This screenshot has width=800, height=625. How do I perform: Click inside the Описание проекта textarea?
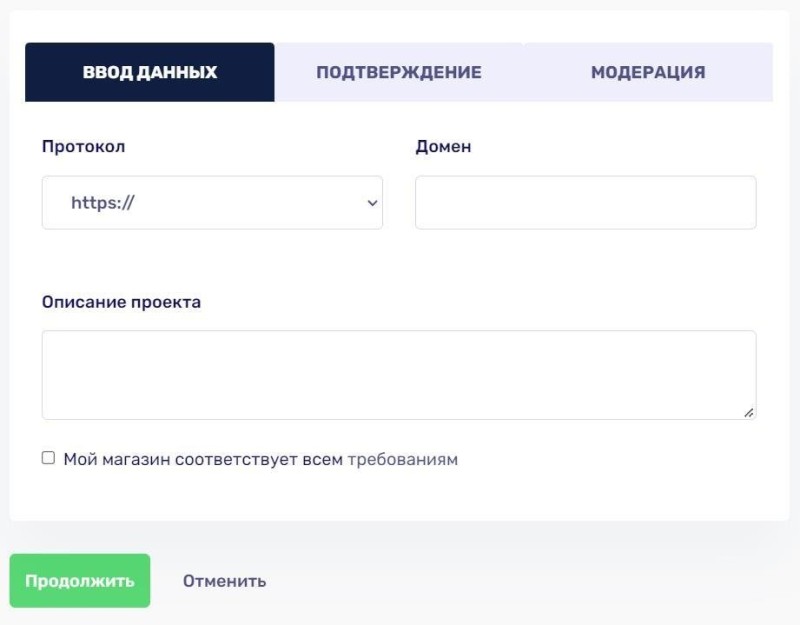398,375
